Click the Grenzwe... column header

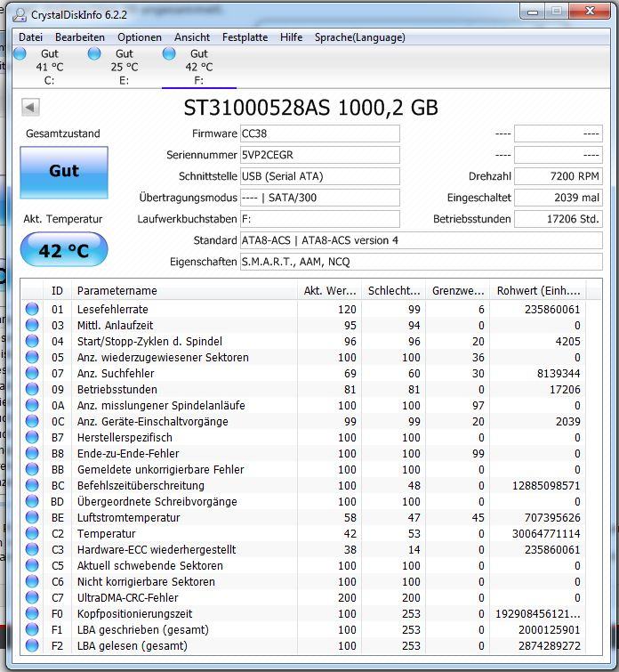tap(458, 290)
